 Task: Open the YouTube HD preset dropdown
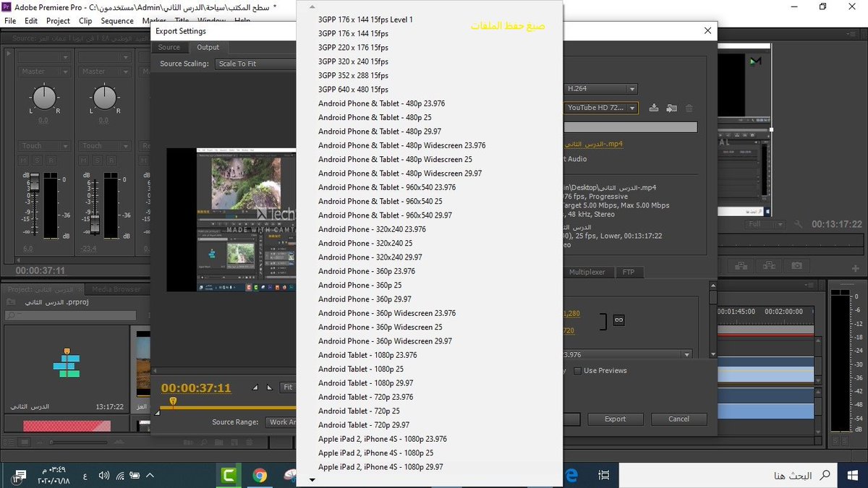(600, 108)
